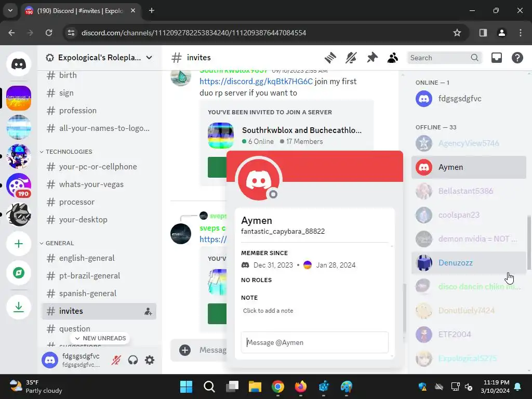Screen dimensions: 532x399
Task: Select Bellastant5386 in member list
Action: (x=469, y=191)
